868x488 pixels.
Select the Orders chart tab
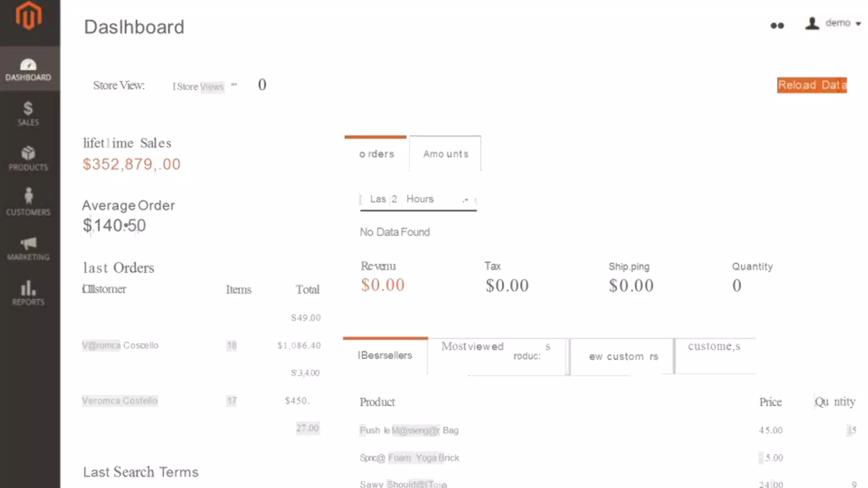[376, 154]
